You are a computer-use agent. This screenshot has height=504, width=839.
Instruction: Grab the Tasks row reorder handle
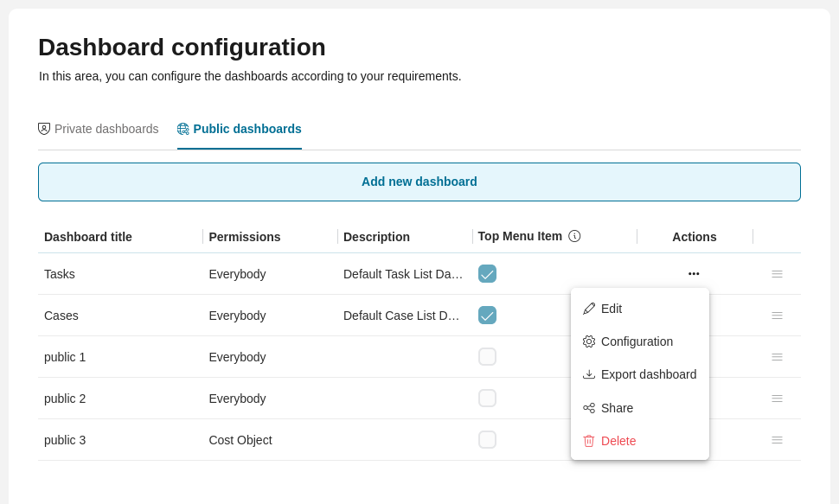point(777,274)
